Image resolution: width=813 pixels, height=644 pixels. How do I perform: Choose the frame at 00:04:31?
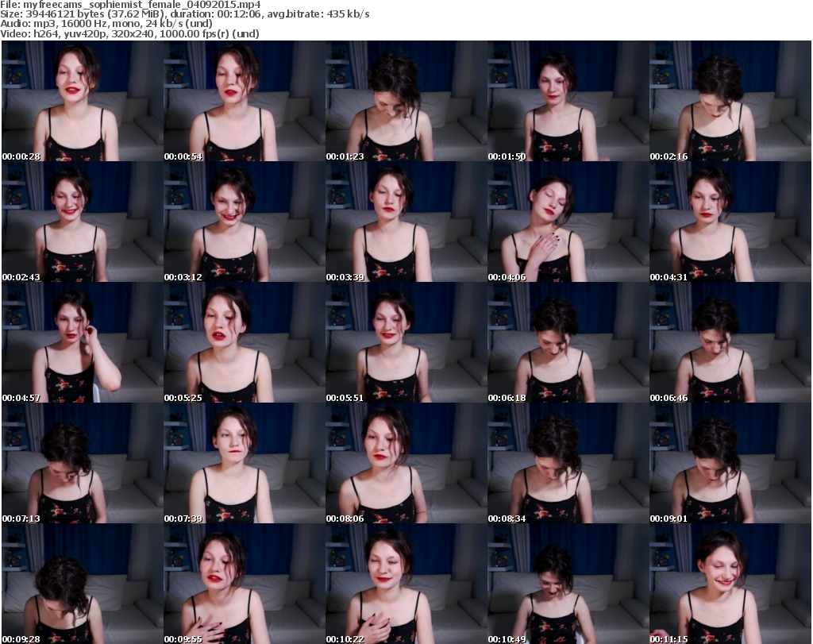(x=730, y=222)
